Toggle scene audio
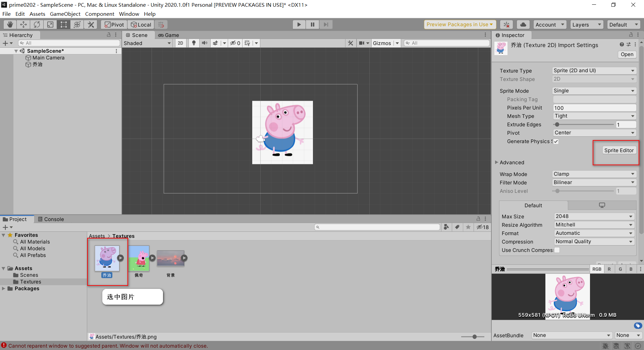The width and height of the screenshot is (644, 350). tap(204, 43)
